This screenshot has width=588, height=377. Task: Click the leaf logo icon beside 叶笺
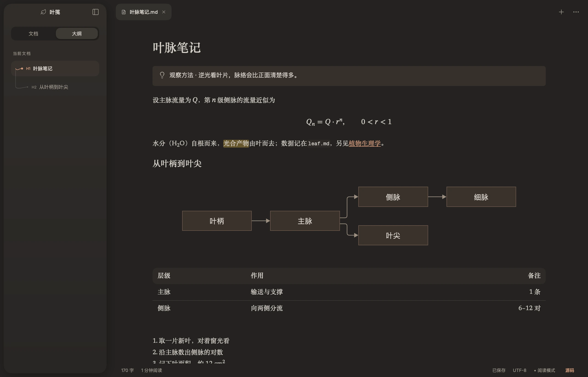(43, 12)
